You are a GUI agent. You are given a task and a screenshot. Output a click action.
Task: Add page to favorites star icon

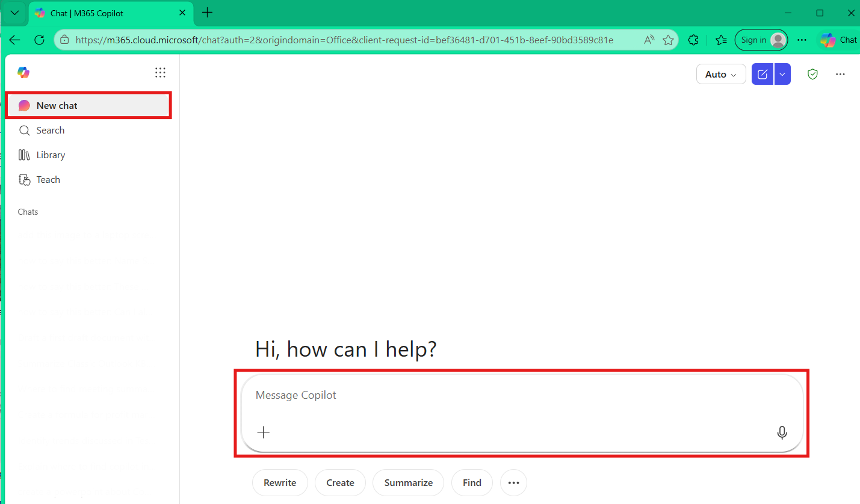(x=668, y=40)
